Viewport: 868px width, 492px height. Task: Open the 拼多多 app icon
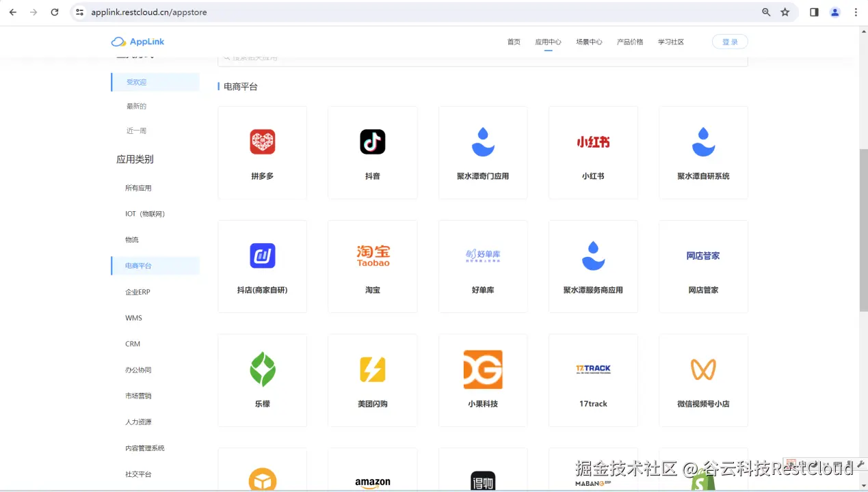263,141
